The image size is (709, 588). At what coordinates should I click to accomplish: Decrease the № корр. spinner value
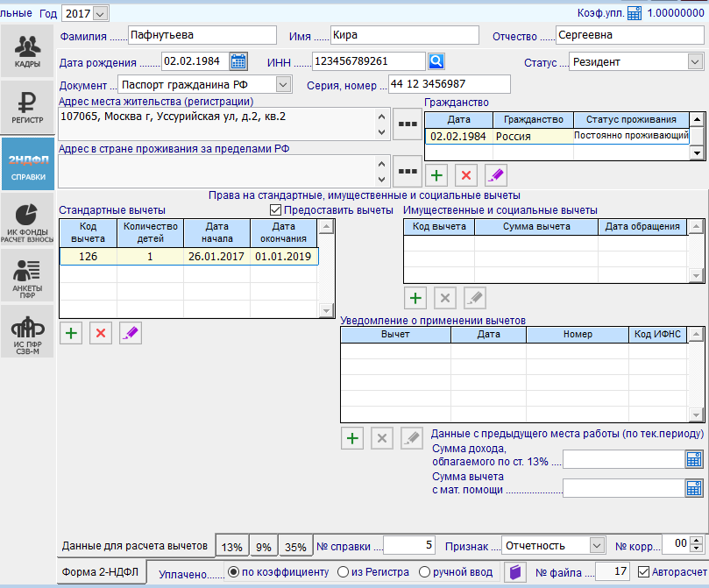coord(697,548)
